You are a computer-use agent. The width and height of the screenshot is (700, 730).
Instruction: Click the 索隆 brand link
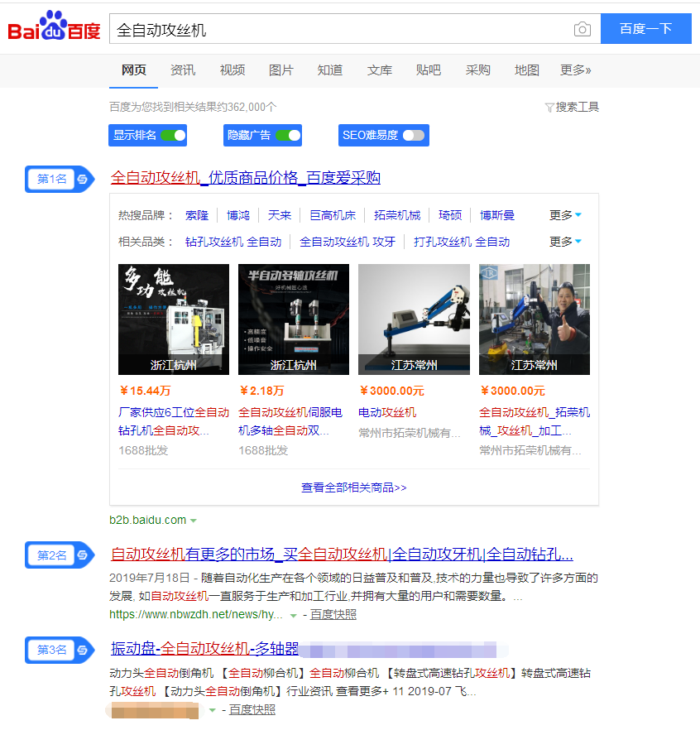[x=197, y=215]
